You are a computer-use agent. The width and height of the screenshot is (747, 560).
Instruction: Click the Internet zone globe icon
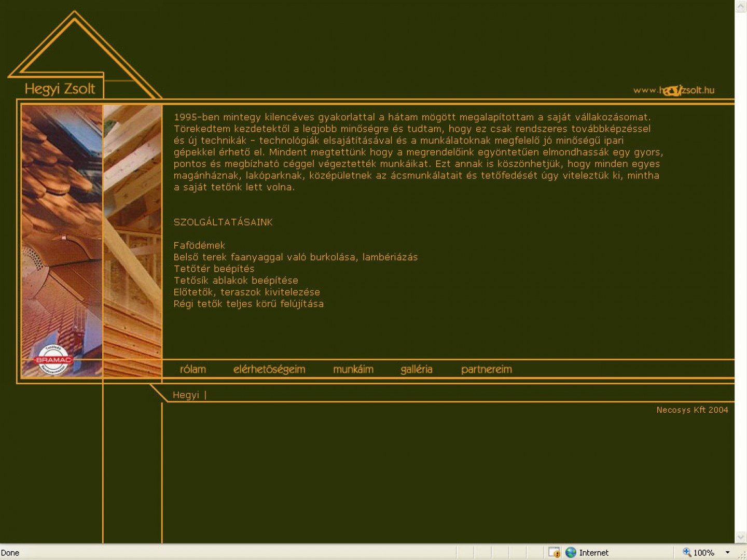[571, 552]
